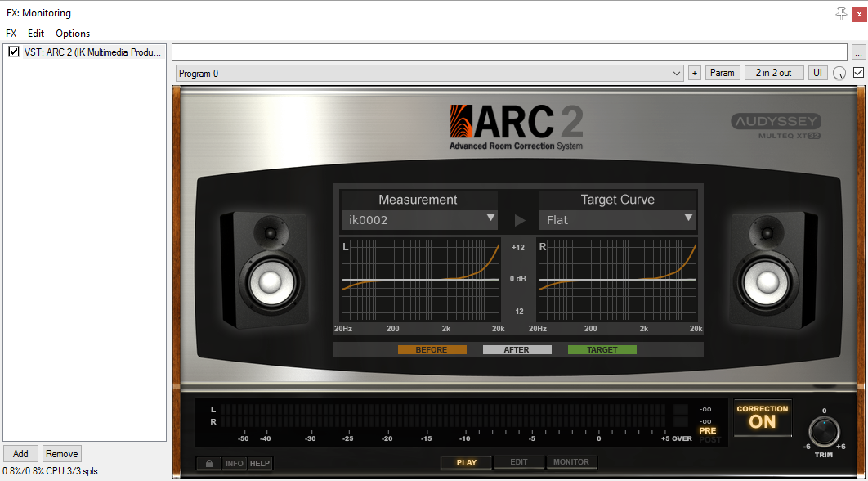
Task: Toggle the TARGET curve display
Action: click(x=602, y=349)
